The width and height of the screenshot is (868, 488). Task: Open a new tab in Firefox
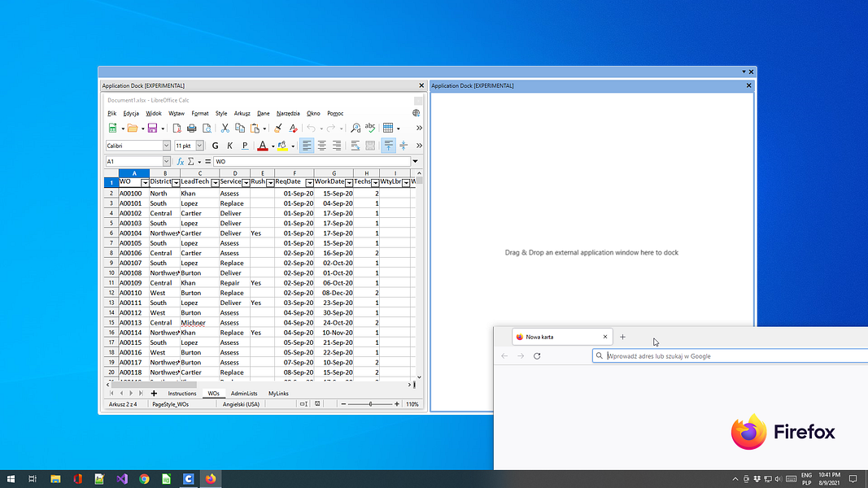pyautogui.click(x=623, y=337)
